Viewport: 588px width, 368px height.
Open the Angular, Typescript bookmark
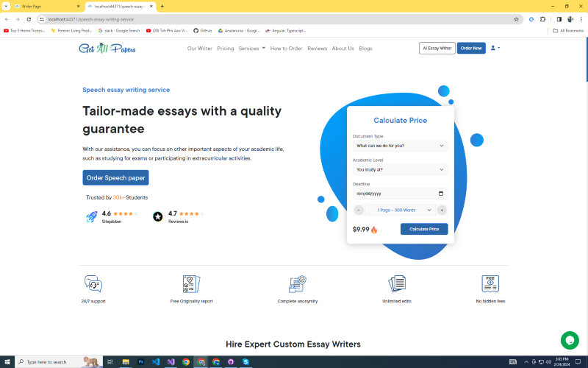(285, 31)
